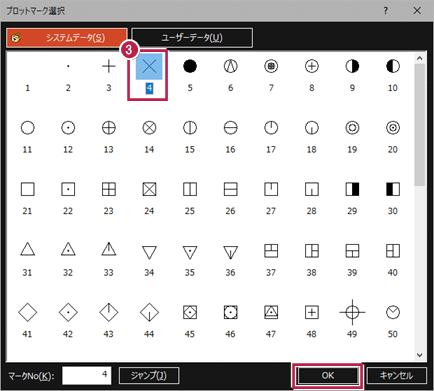
Task: Pick the circled square mark number 7
Action: 271,66
